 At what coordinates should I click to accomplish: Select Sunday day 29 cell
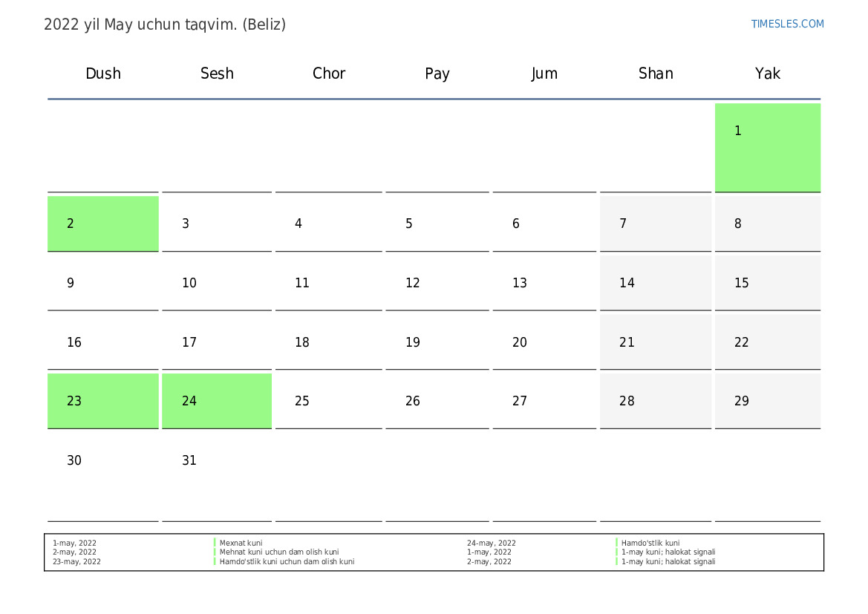(767, 401)
